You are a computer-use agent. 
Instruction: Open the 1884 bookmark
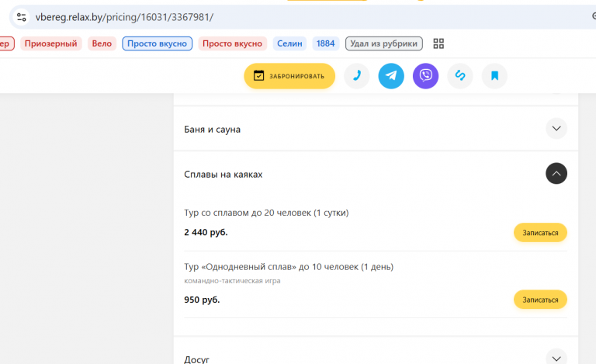pyautogui.click(x=325, y=43)
